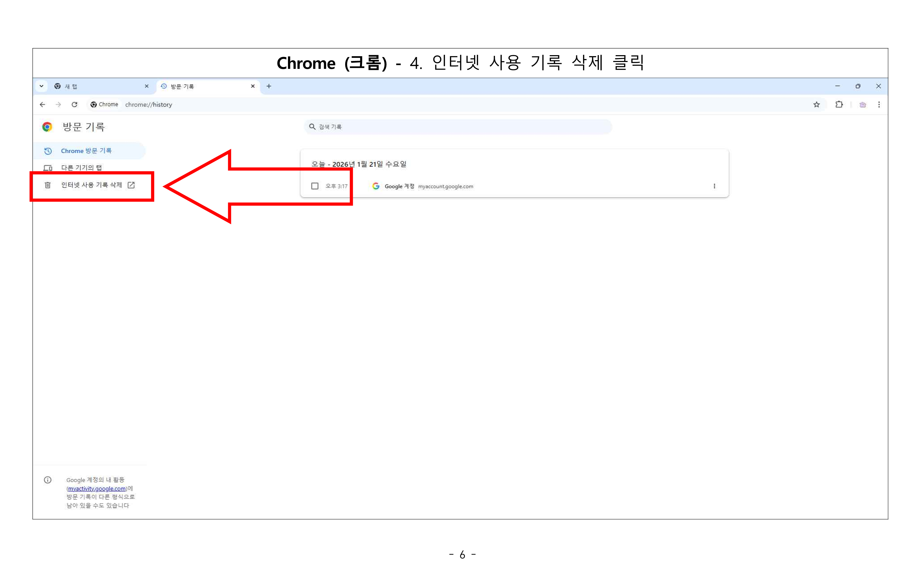Click the info icon near Google account activity
The height and width of the screenshot is (576, 924).
click(x=47, y=480)
